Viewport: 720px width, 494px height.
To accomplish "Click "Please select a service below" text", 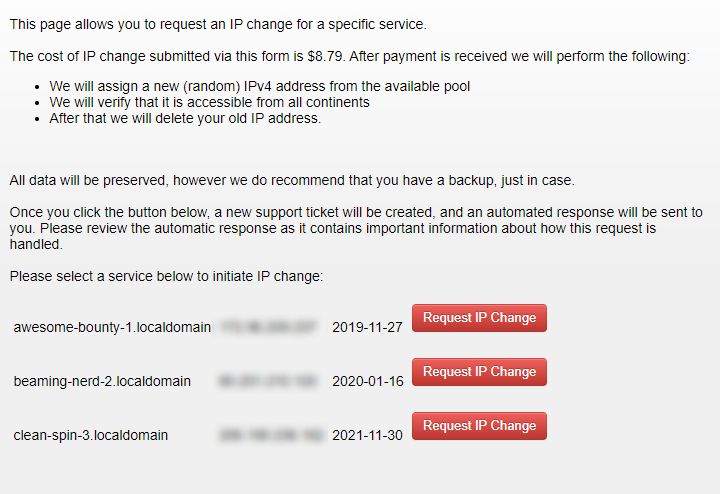I will coord(166,275).
